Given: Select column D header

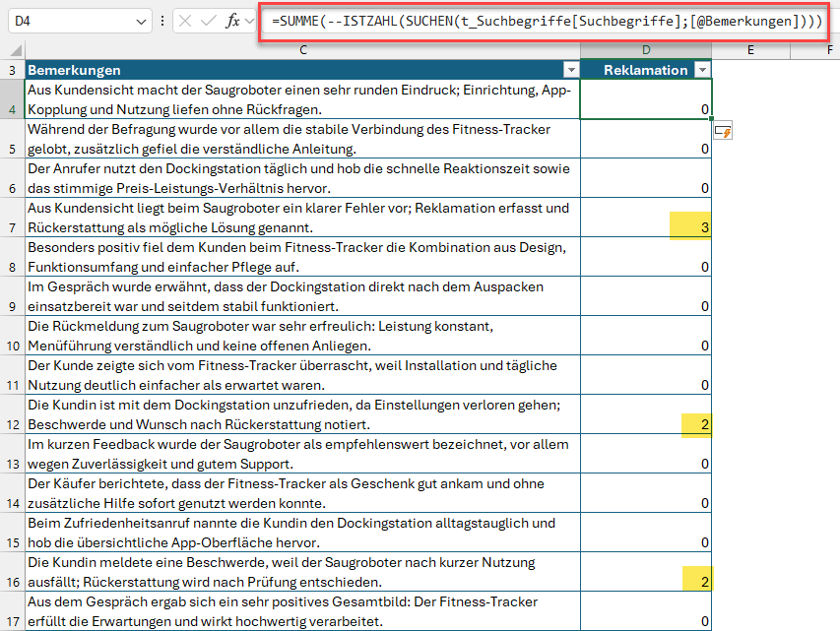Looking at the screenshot, I should pyautogui.click(x=646, y=50).
